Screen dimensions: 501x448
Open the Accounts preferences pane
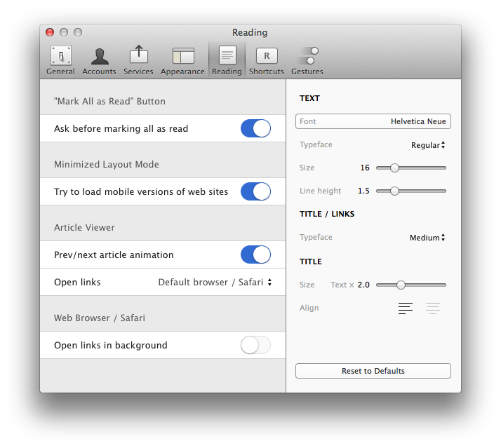[x=99, y=60]
